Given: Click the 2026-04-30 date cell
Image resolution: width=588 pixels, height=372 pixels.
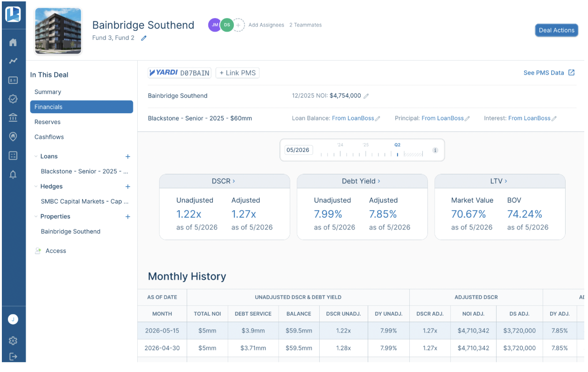Looking at the screenshot, I should tap(162, 348).
